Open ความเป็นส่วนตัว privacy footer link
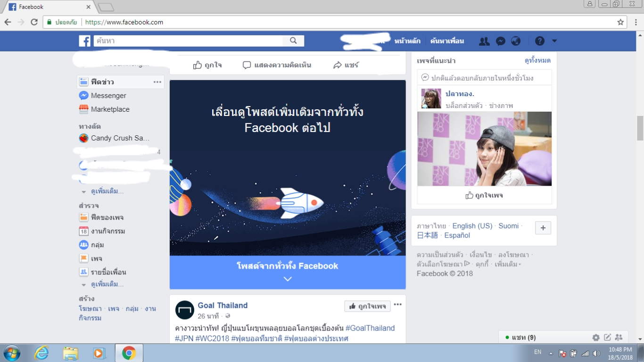 tap(440, 255)
